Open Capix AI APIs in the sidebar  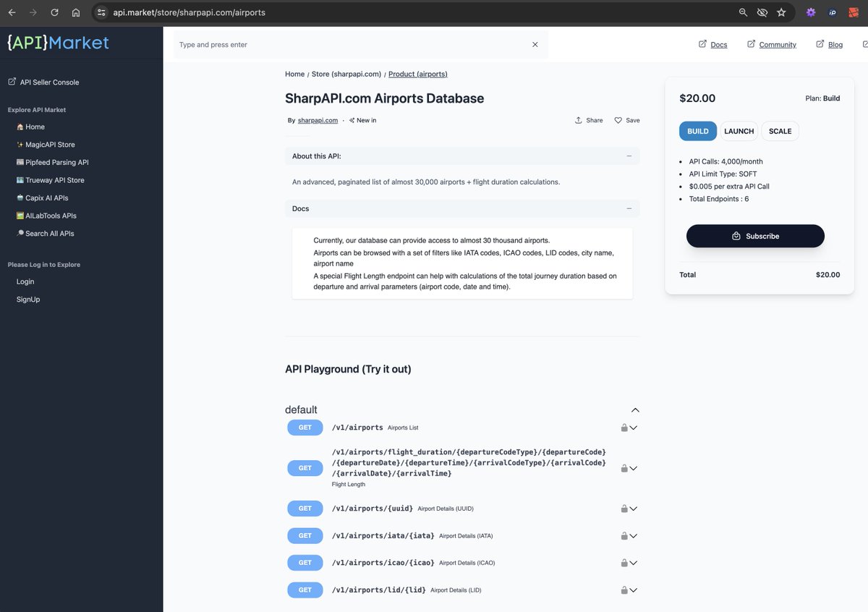coord(42,197)
